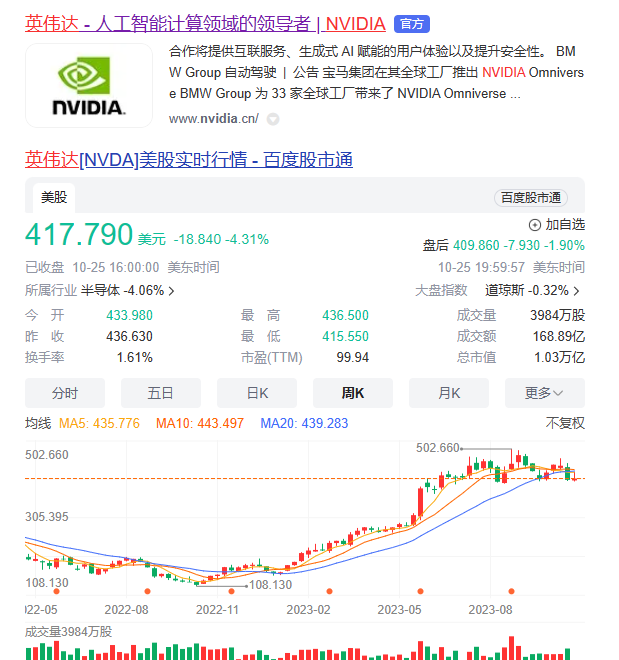Switch chart to 月K view

[x=449, y=393]
